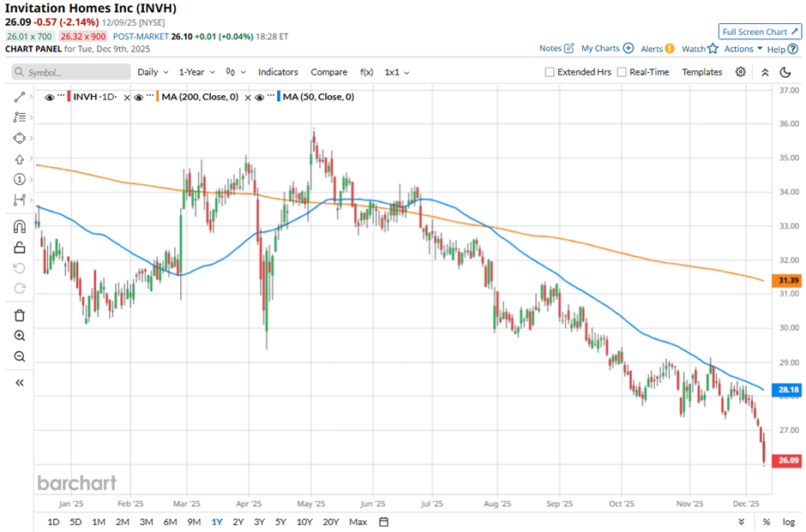806x532 pixels.
Task: Enable the Extended Hrs checkbox
Action: click(550, 72)
